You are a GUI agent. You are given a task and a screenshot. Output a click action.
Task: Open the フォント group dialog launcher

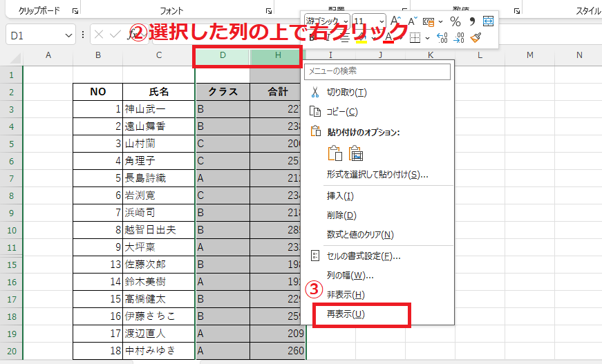pyautogui.click(x=269, y=11)
